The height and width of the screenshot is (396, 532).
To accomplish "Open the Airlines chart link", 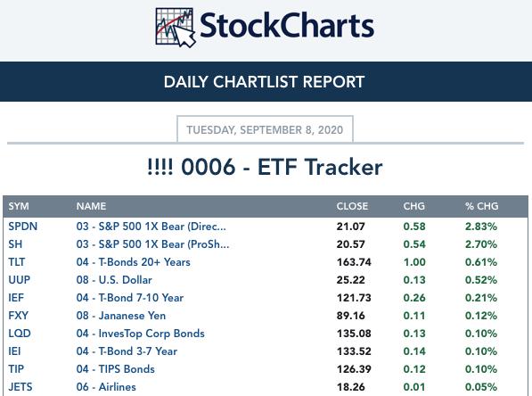I will (106, 387).
